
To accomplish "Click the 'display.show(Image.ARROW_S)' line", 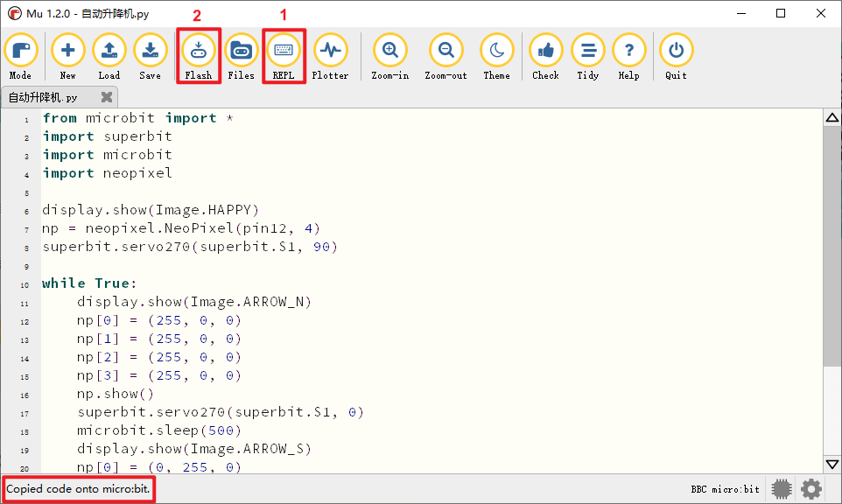I will 193,449.
